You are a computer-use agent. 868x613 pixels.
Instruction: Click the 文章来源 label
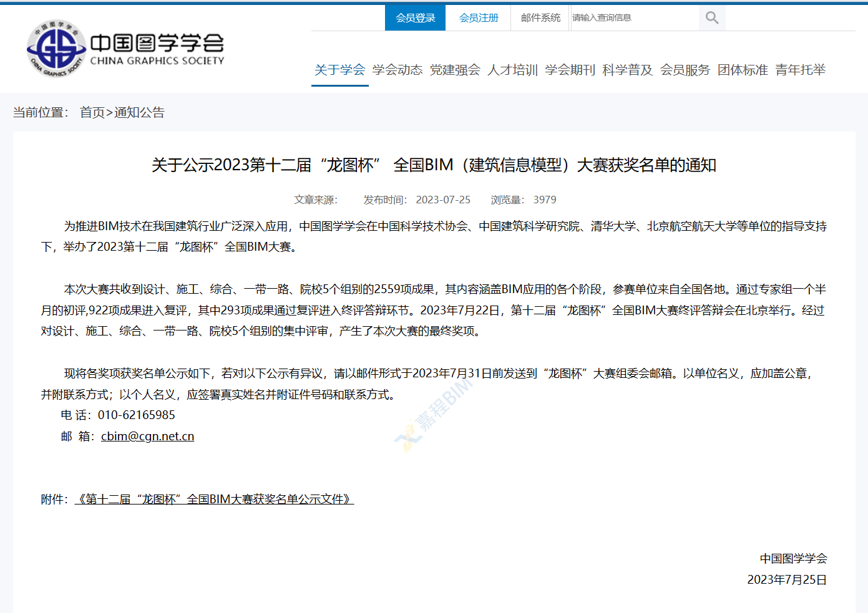point(316,200)
